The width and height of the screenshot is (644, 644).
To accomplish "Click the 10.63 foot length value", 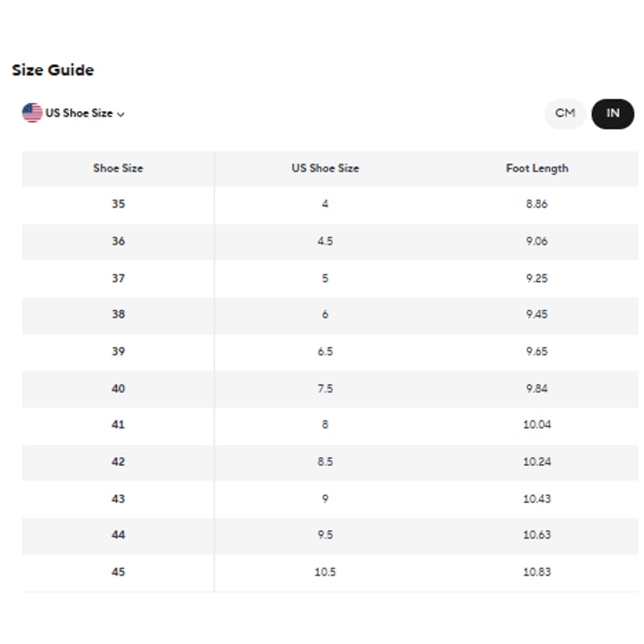I will click(537, 535).
